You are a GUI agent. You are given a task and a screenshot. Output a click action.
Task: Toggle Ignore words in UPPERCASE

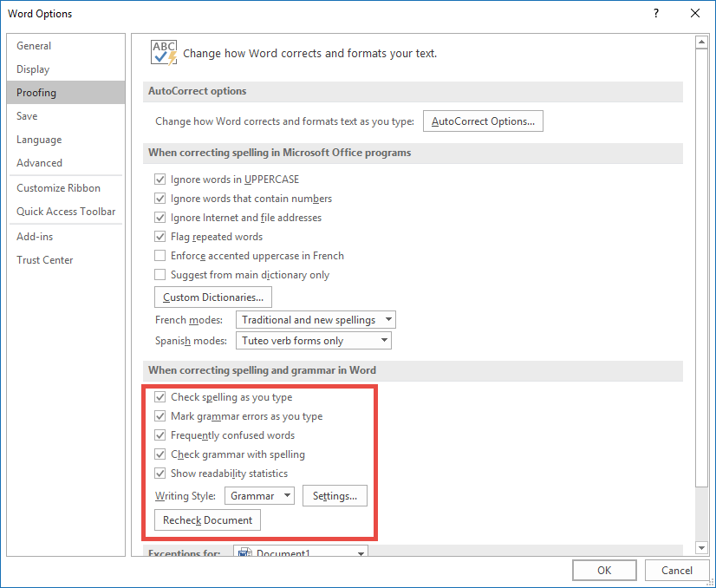(159, 180)
